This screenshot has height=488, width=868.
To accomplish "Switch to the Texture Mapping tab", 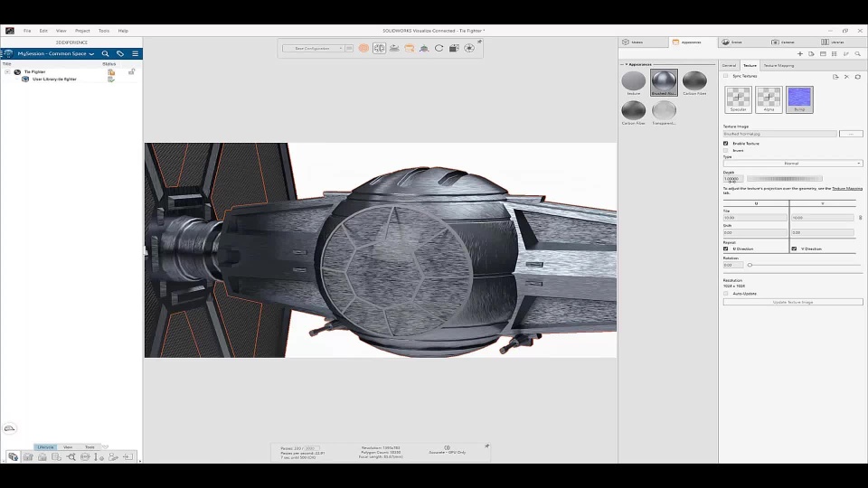I will click(x=778, y=65).
